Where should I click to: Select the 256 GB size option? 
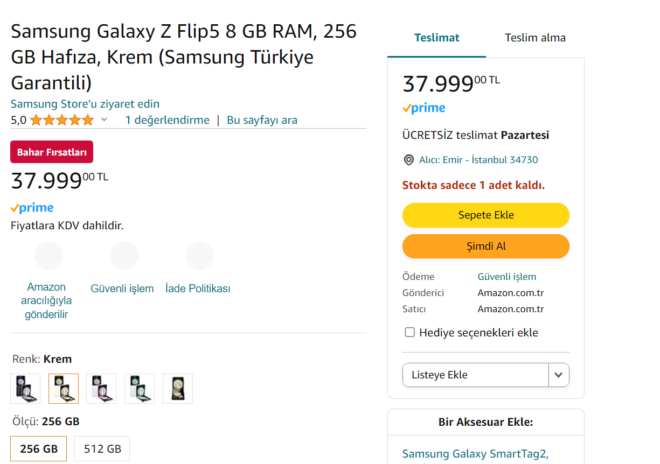click(39, 449)
